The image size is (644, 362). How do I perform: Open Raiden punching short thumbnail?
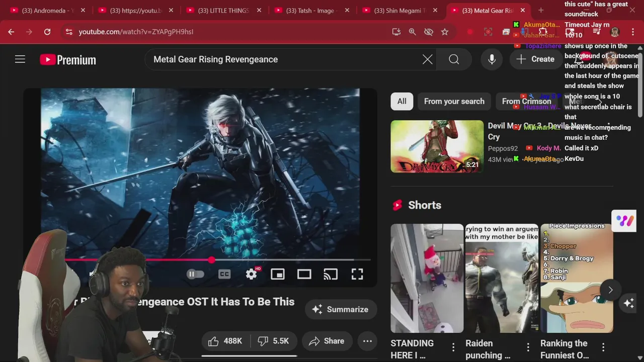point(502,279)
